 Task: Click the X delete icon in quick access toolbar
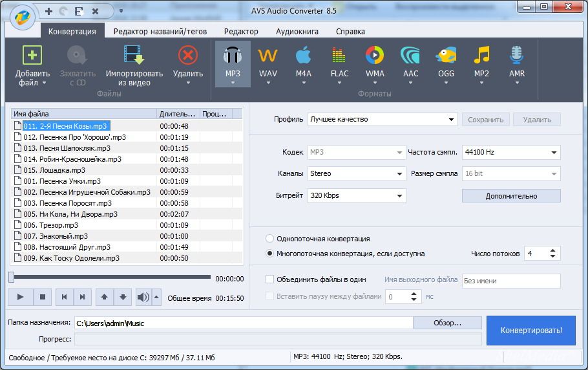pyautogui.click(x=95, y=11)
